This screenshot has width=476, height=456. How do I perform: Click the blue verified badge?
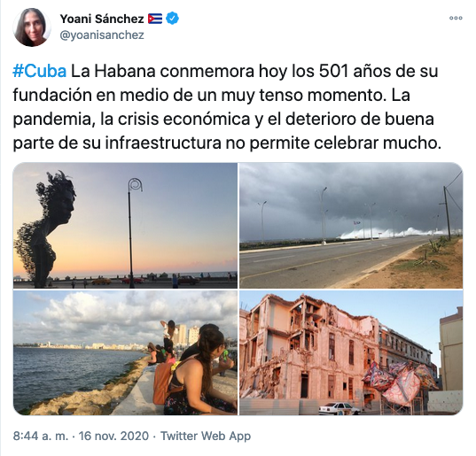click(173, 19)
